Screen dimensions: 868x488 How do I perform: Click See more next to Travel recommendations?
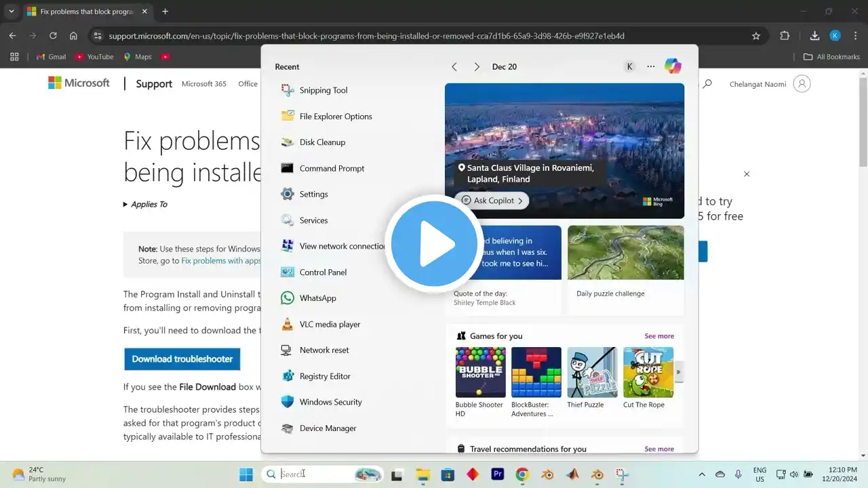pyautogui.click(x=659, y=449)
